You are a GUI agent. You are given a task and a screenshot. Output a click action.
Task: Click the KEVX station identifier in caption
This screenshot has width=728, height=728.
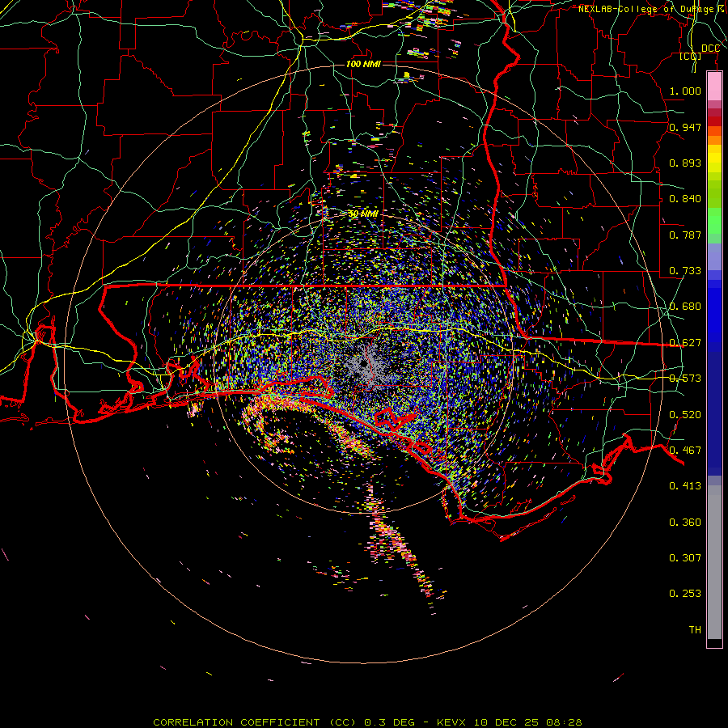point(453,722)
